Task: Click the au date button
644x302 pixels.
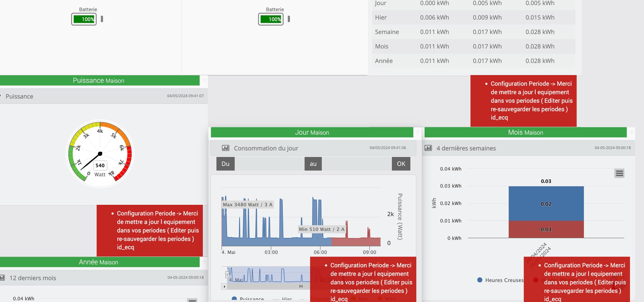Action: 313,164
